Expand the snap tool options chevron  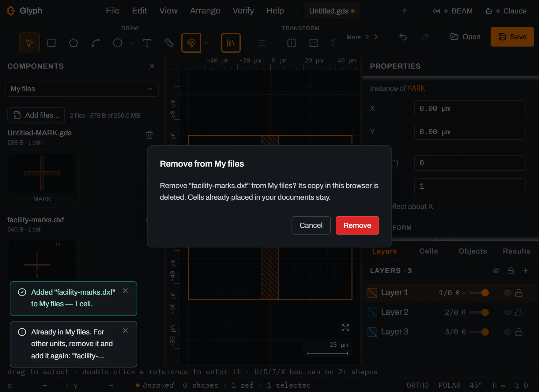tap(206, 43)
